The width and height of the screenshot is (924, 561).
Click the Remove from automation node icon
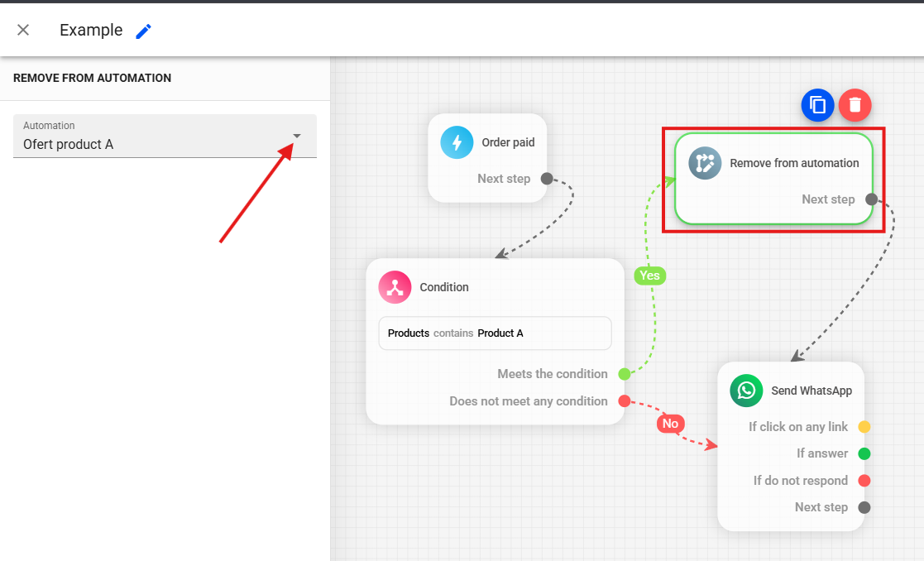[705, 163]
